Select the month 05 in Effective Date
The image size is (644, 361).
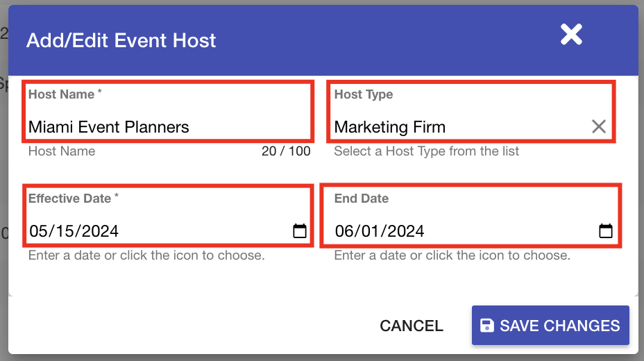tap(39, 231)
